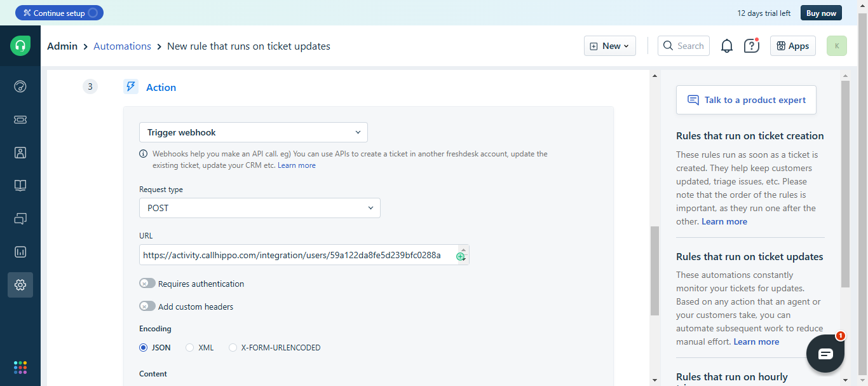Open the Solutions book icon in sidebar
This screenshot has width=868, height=386.
tap(20, 186)
